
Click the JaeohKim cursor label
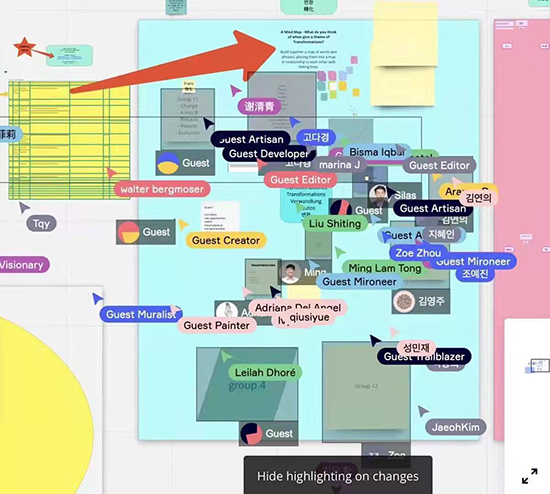click(456, 427)
